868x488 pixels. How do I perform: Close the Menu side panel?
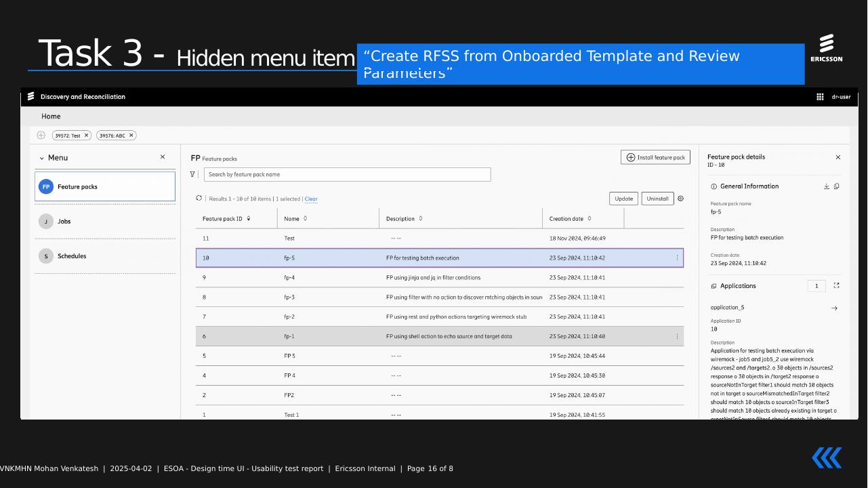click(163, 157)
